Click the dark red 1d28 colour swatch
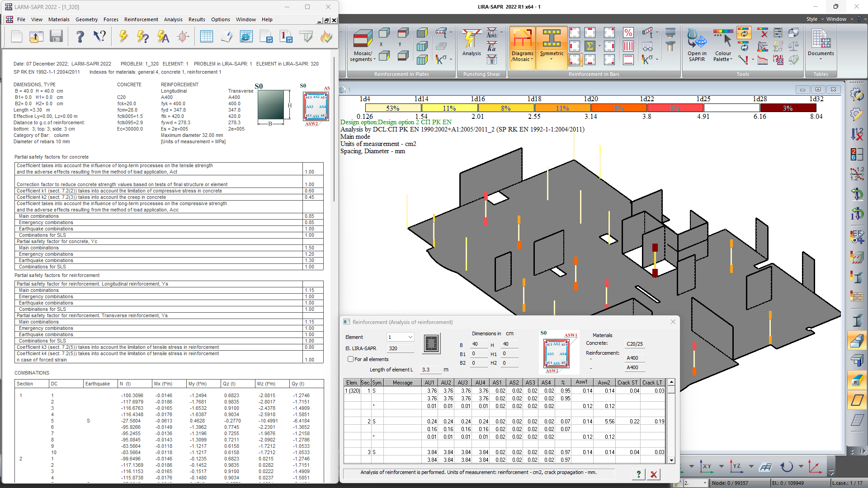Image resolution: width=868 pixels, height=488 pixels. tap(788, 108)
